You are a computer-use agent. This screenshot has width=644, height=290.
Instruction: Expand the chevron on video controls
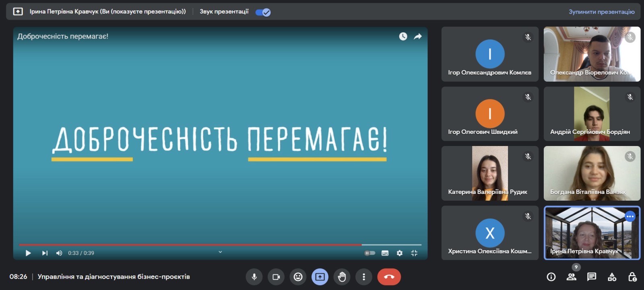[220, 252]
